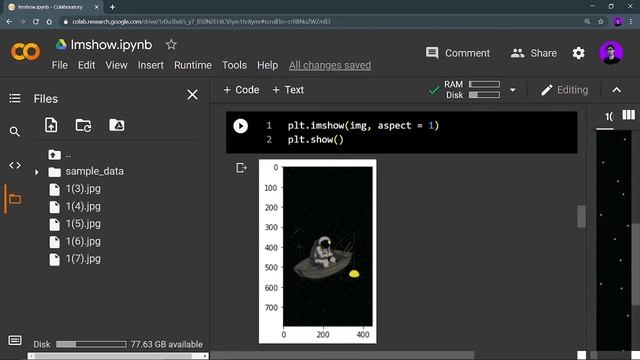Add a new Text cell
The height and width of the screenshot is (360, 640).
288,90
